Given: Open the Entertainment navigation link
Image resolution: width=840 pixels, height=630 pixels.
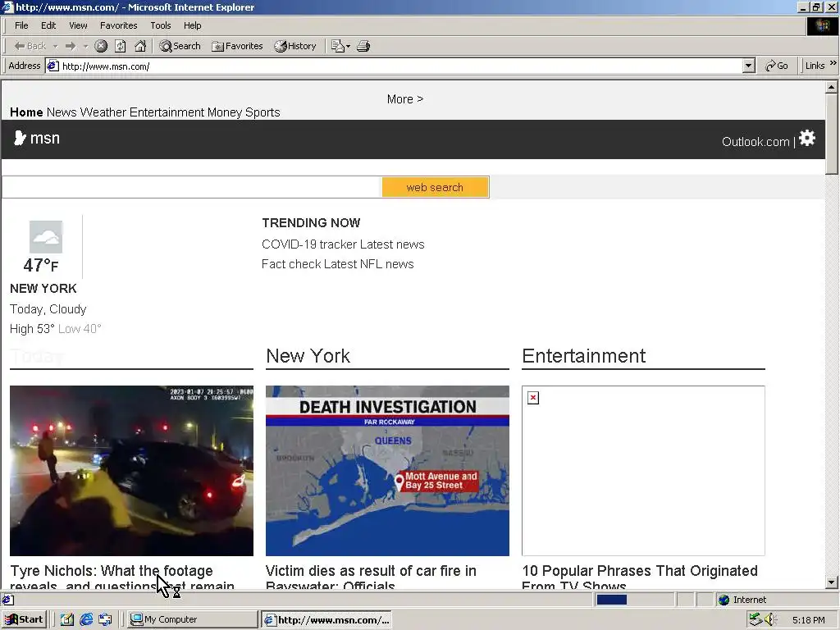Looking at the screenshot, I should (167, 112).
